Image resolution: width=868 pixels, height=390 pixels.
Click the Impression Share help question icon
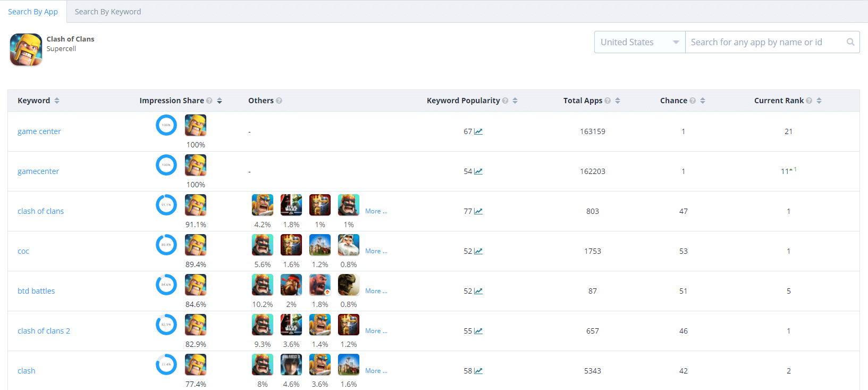click(x=209, y=101)
